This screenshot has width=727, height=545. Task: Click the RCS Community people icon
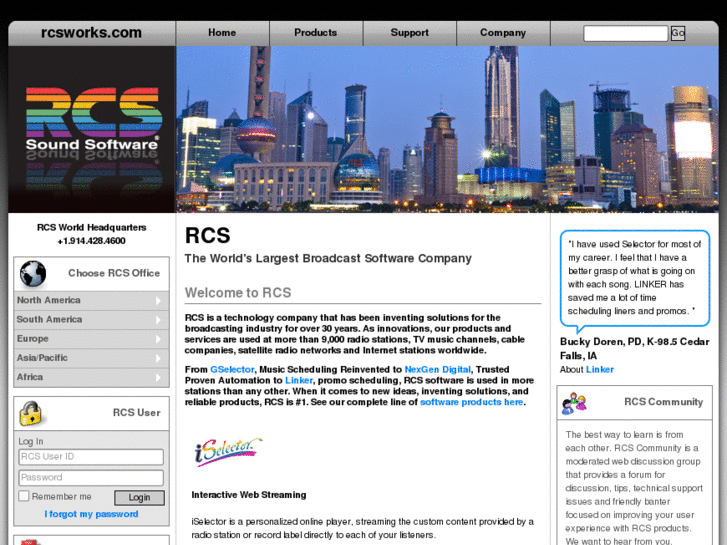[x=574, y=403]
